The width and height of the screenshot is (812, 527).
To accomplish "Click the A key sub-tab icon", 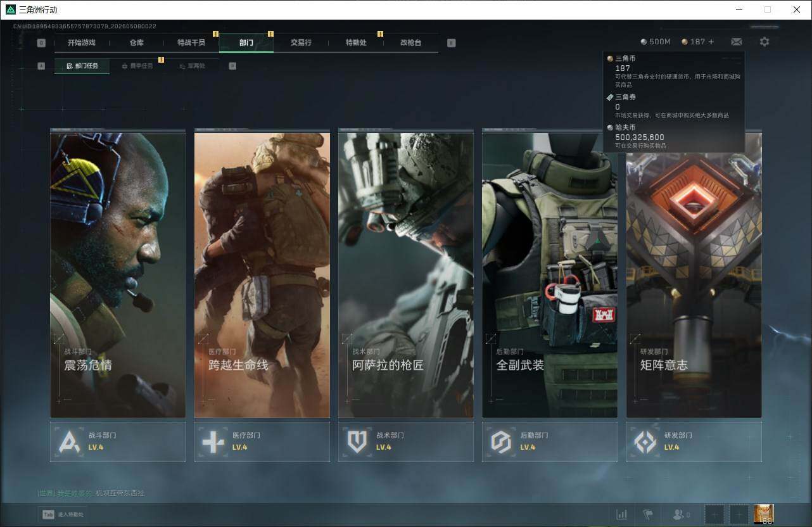I will coord(41,66).
